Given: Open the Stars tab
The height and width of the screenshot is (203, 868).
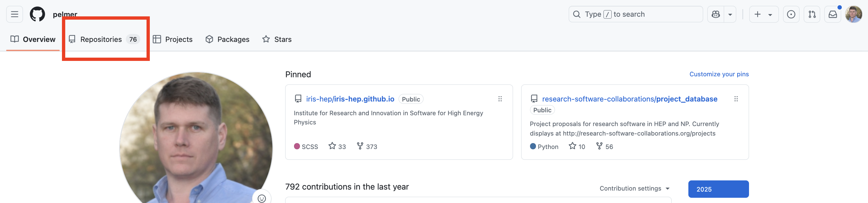Looking at the screenshot, I should click(277, 39).
